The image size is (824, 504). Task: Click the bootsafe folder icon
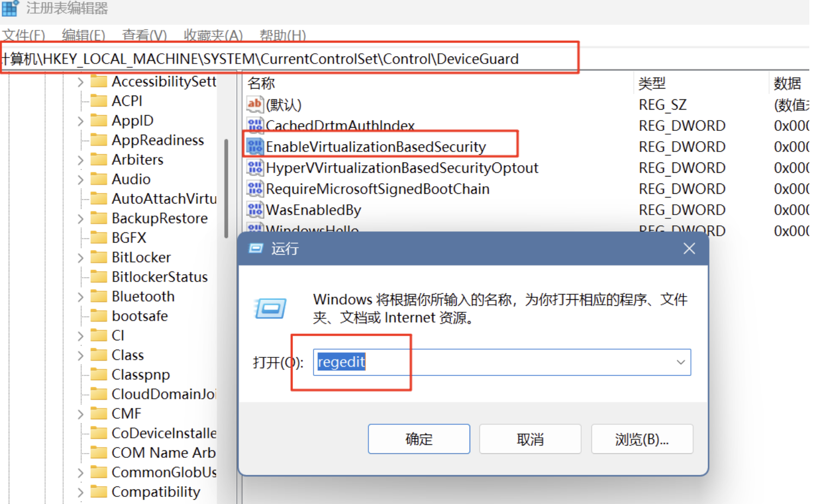coord(98,316)
